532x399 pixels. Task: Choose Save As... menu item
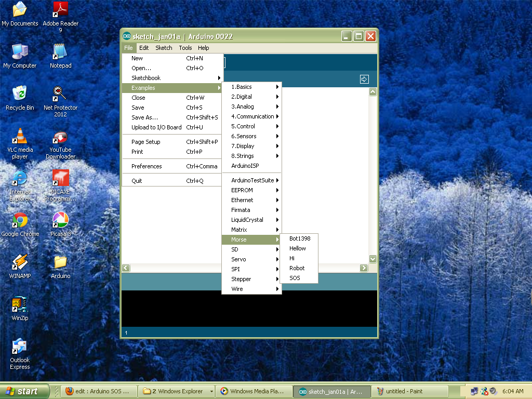click(172, 117)
